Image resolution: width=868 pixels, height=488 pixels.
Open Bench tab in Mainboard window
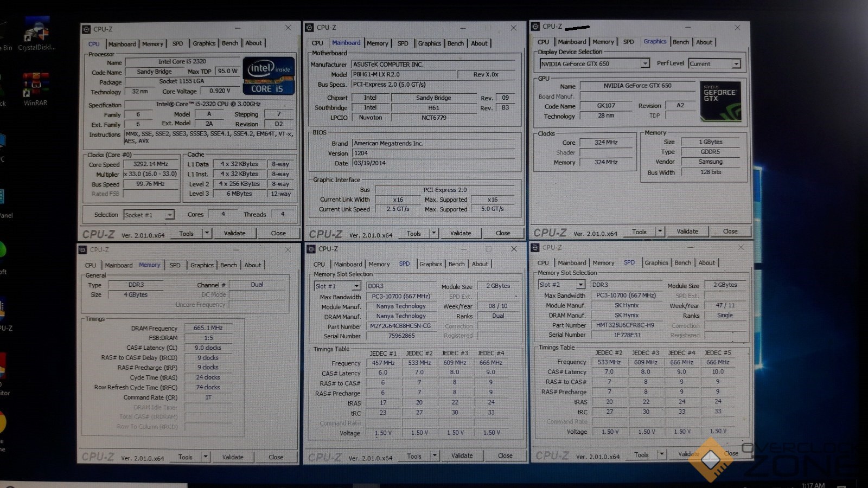click(456, 43)
